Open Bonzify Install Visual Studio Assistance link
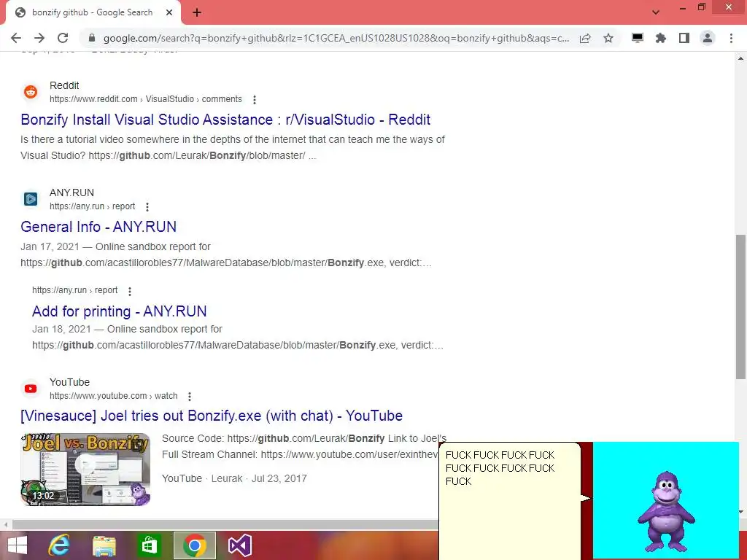The width and height of the screenshot is (747, 560). coord(225,120)
